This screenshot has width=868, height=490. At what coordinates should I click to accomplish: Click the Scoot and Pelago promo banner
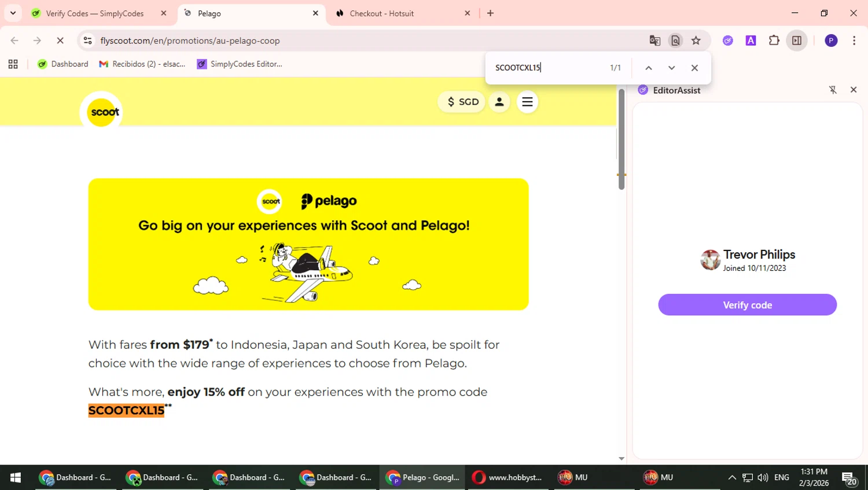[308, 244]
